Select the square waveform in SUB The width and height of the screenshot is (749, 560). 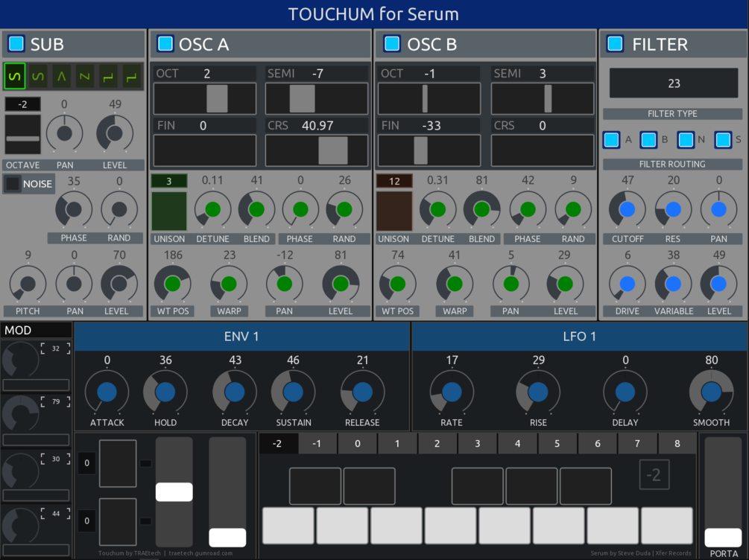(108, 75)
